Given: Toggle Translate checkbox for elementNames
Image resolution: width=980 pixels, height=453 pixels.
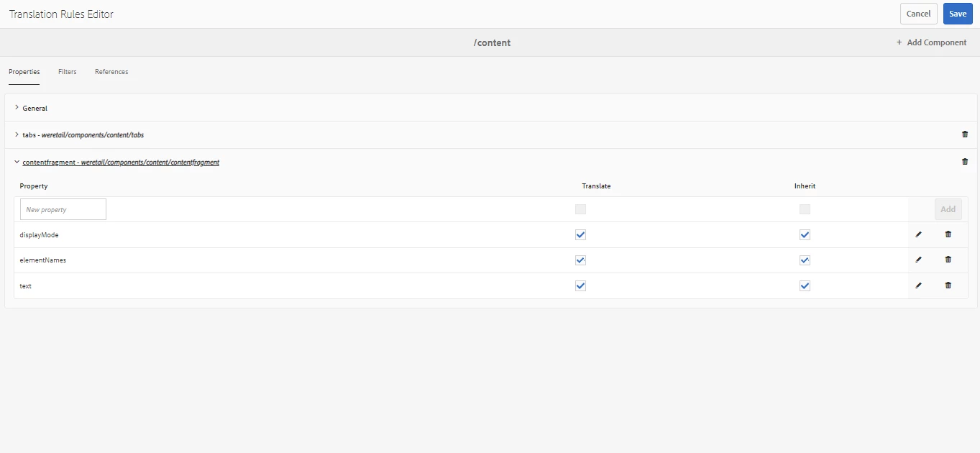Looking at the screenshot, I should point(580,260).
